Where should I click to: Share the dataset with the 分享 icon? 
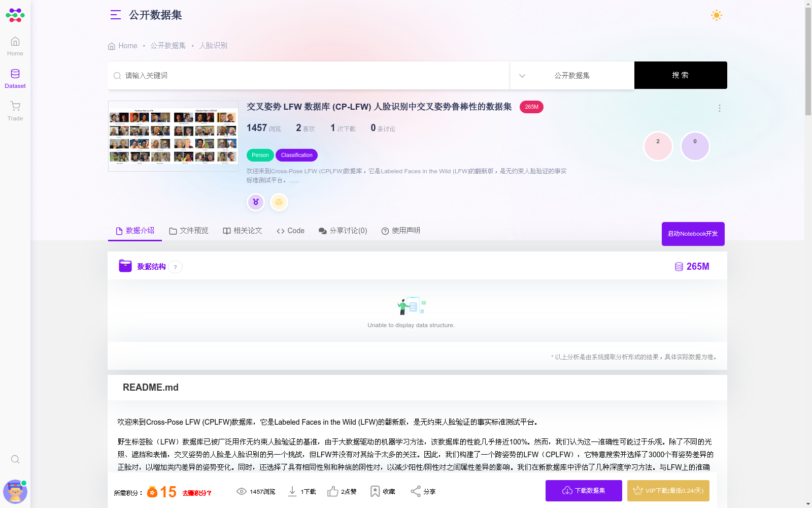click(x=416, y=491)
